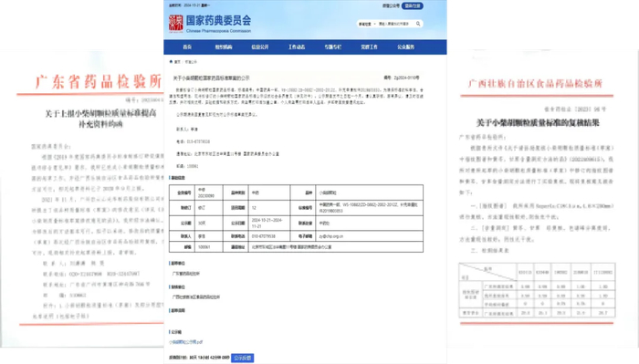Open the 组织机构 navigation item
This screenshot has width=639, height=364.
pyautogui.click(x=224, y=47)
